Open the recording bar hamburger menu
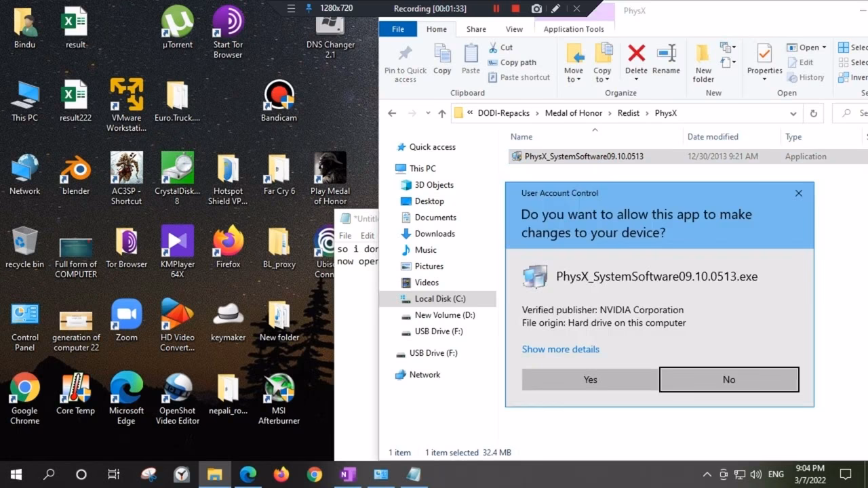Viewport: 868px width, 488px height. pyautogui.click(x=291, y=9)
